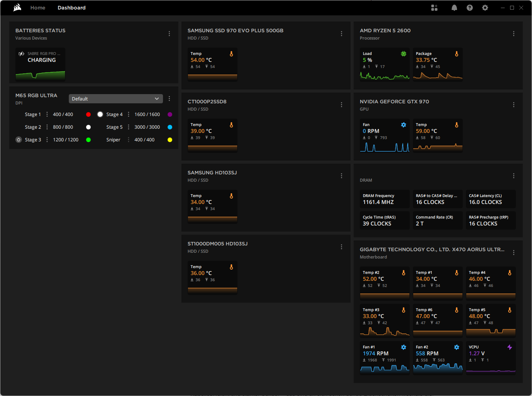Click thermometer icon on motherboard Temp #3
The image size is (532, 396).
[404, 310]
